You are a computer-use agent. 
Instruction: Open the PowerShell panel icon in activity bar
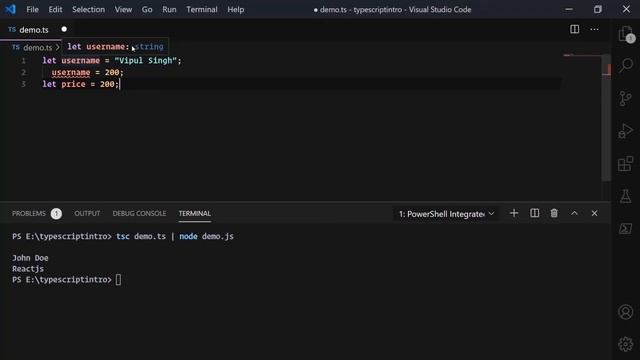point(625,229)
